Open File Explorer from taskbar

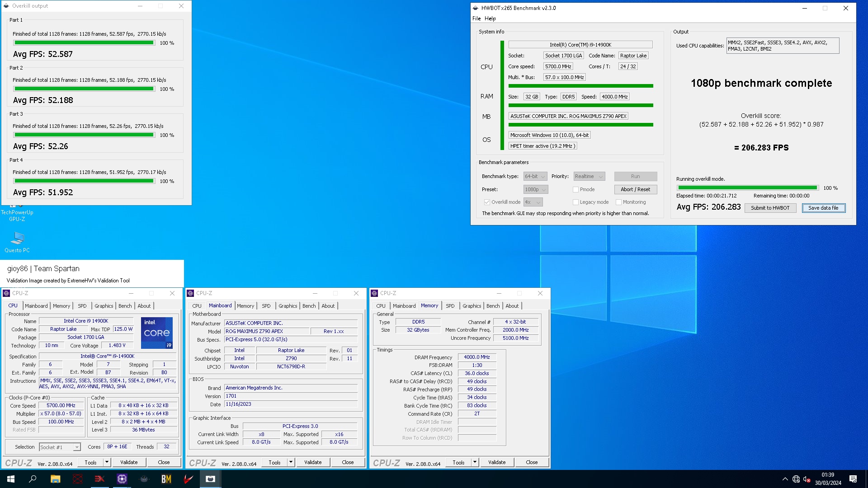click(55, 479)
